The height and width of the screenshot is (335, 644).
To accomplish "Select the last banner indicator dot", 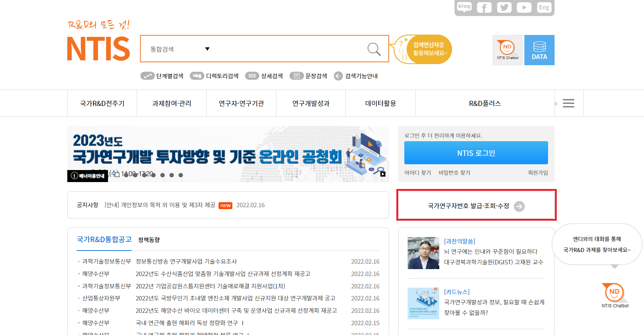I will coord(181,175).
